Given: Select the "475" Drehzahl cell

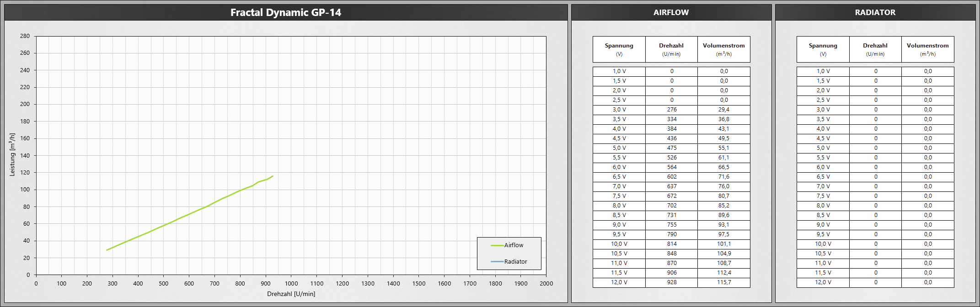Looking at the screenshot, I should 671,148.
